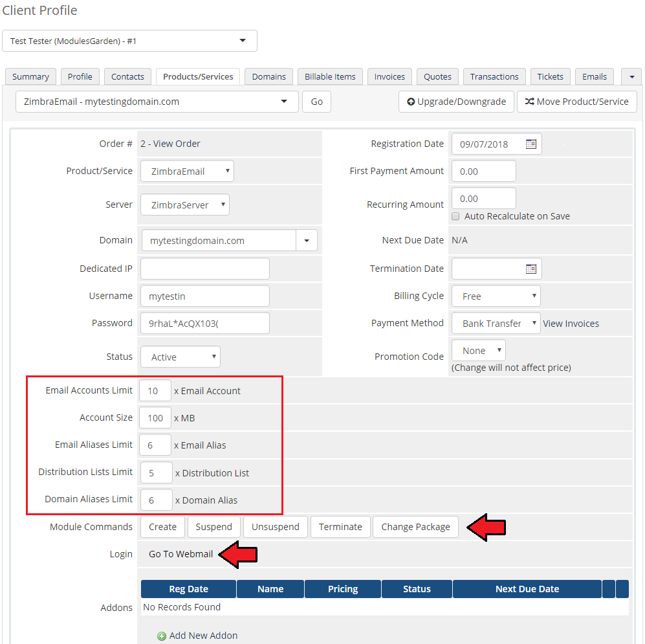Click the Next Due Date column header
645x644 pixels.
coord(527,589)
